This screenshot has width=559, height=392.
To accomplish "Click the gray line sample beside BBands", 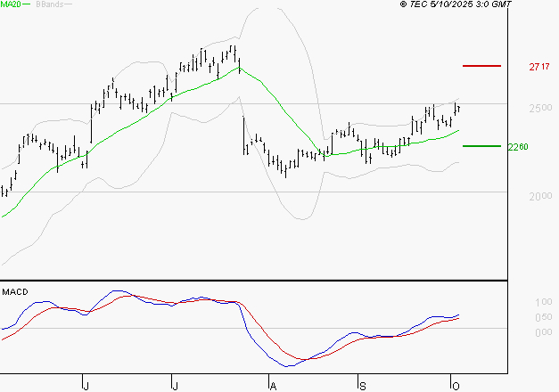I will click(x=69, y=4).
